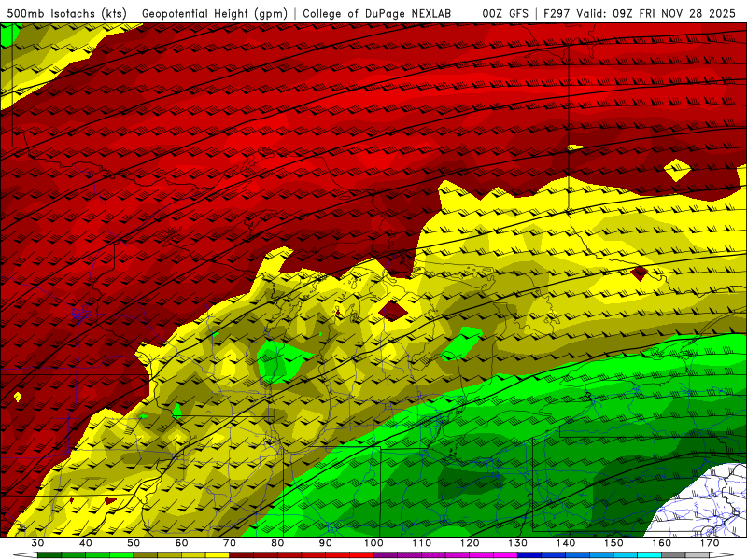Pick the bright red swatch below the 100 label

point(361,555)
